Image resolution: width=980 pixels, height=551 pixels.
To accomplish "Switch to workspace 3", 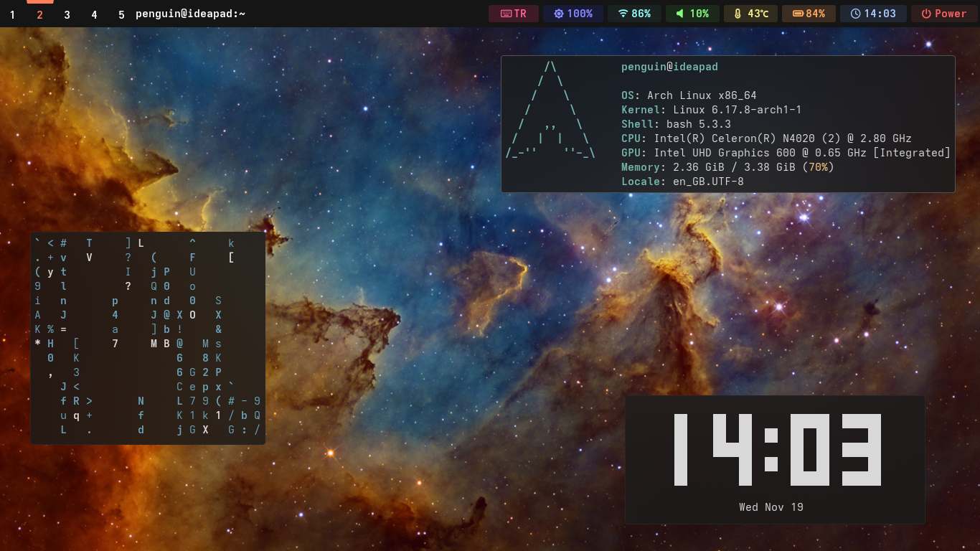I will click(x=67, y=14).
